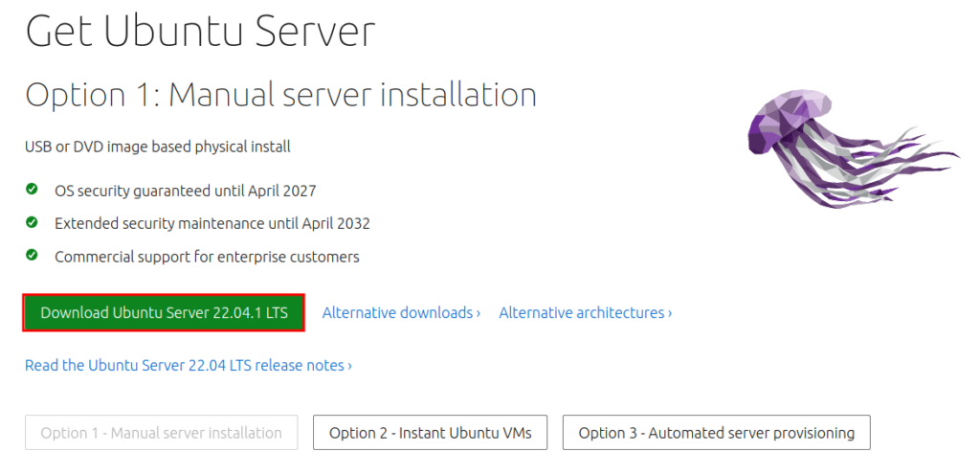Click the Get Ubuntu Server heading
Image resolution: width=980 pixels, height=475 pixels.
(200, 33)
